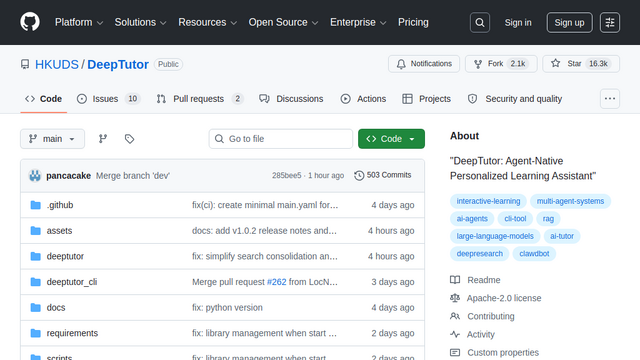Open the HKUDS organization link
This screenshot has height=360, width=640.
click(57, 64)
